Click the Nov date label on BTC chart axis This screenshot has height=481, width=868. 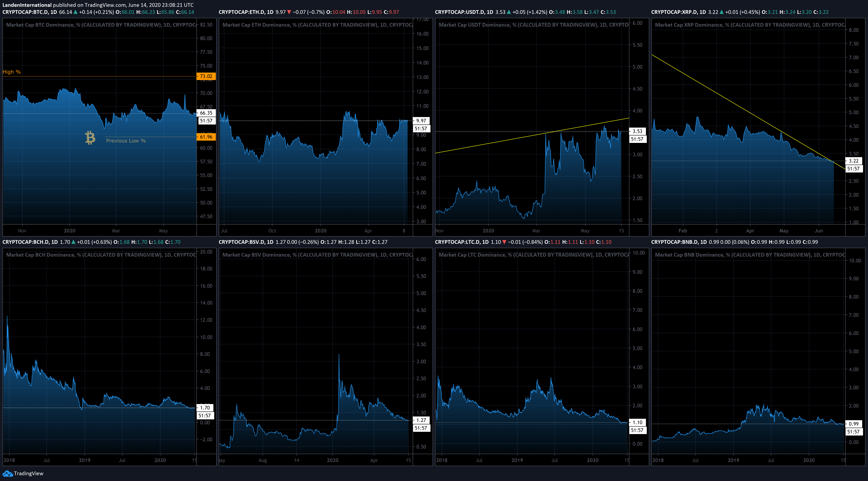click(x=22, y=231)
